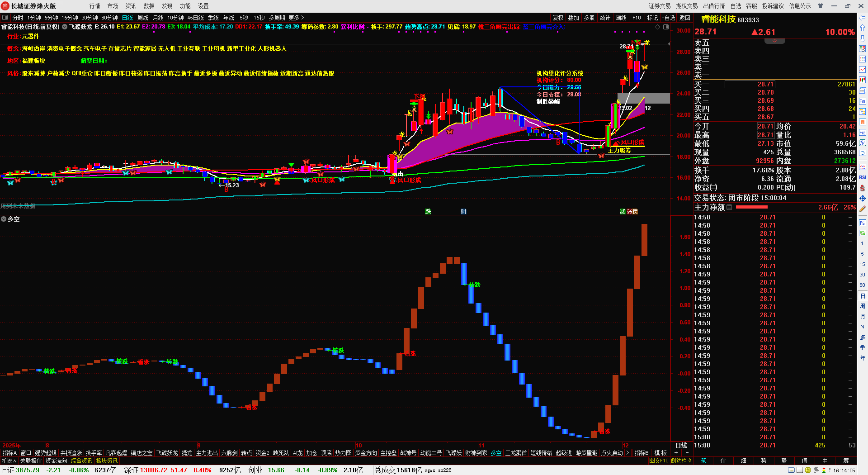Select the 季 sidebar period button
This screenshot has height=475, width=868.
click(863, 347)
